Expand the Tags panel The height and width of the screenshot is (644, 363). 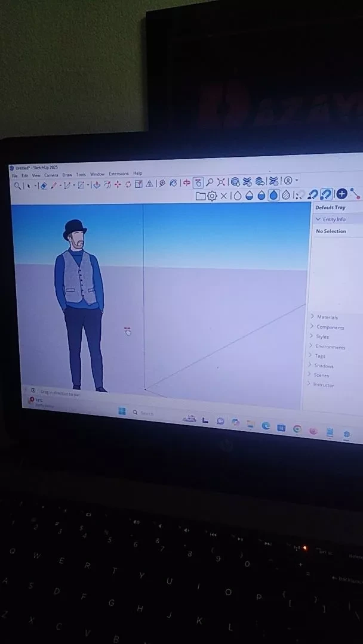pos(310,355)
